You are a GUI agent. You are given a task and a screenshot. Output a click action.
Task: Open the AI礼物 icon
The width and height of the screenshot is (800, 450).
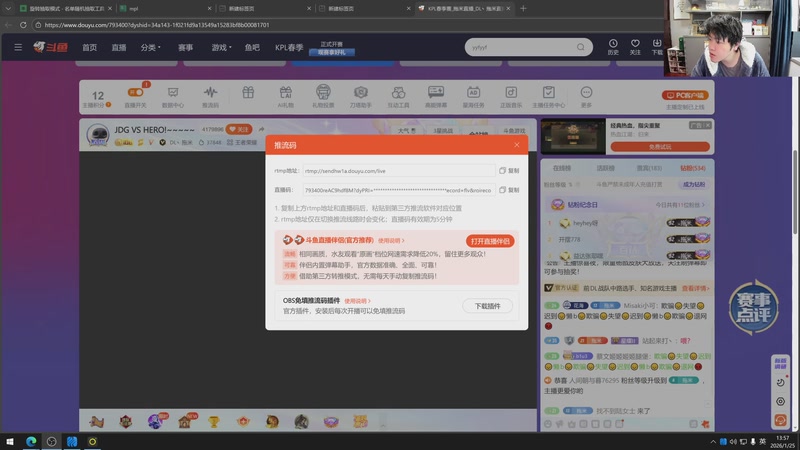[285, 96]
